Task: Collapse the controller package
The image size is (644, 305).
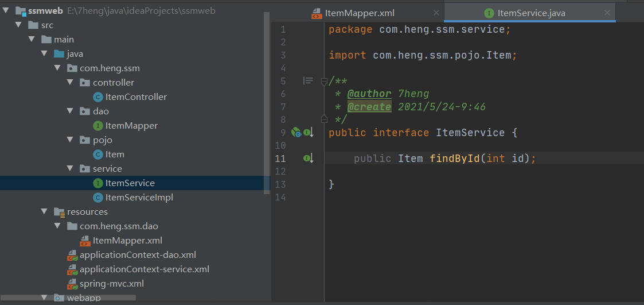Action: (69, 83)
